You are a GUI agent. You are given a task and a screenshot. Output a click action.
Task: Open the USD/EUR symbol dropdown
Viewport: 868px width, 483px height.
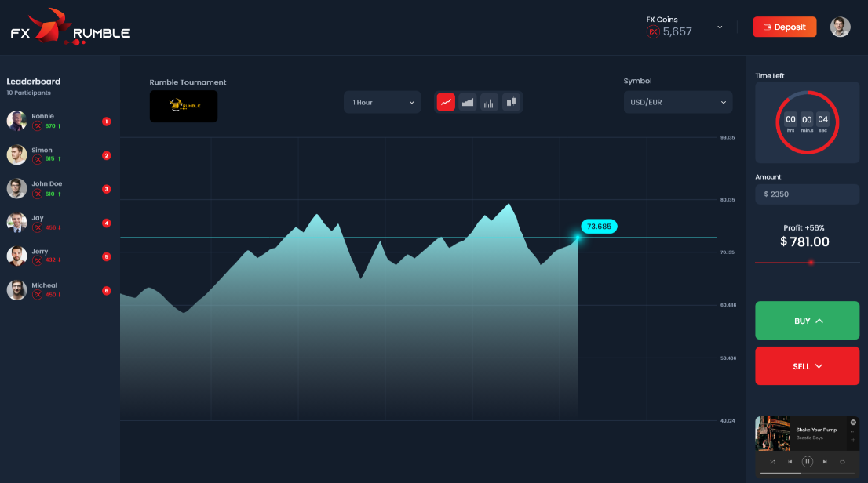[678, 103]
